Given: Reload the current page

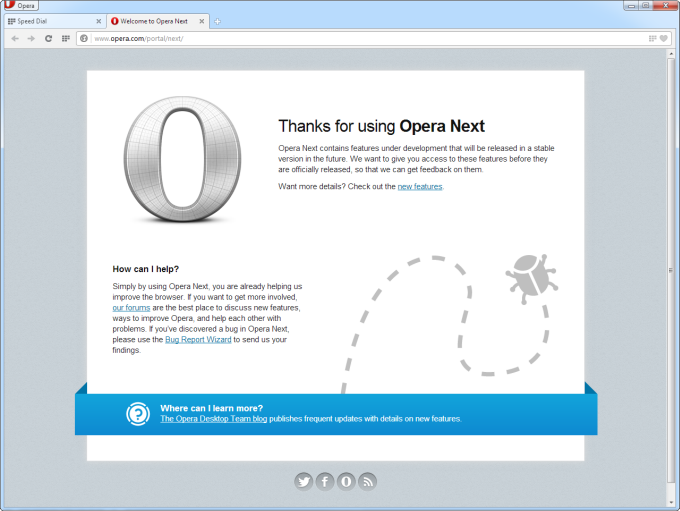Looking at the screenshot, I should pos(49,39).
